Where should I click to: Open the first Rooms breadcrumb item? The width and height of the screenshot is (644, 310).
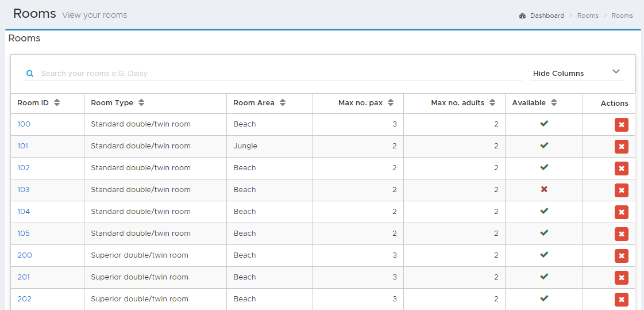pyautogui.click(x=588, y=16)
